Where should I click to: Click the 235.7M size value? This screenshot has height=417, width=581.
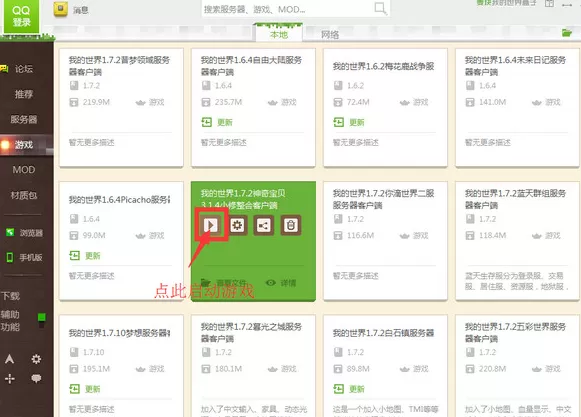[228, 102]
